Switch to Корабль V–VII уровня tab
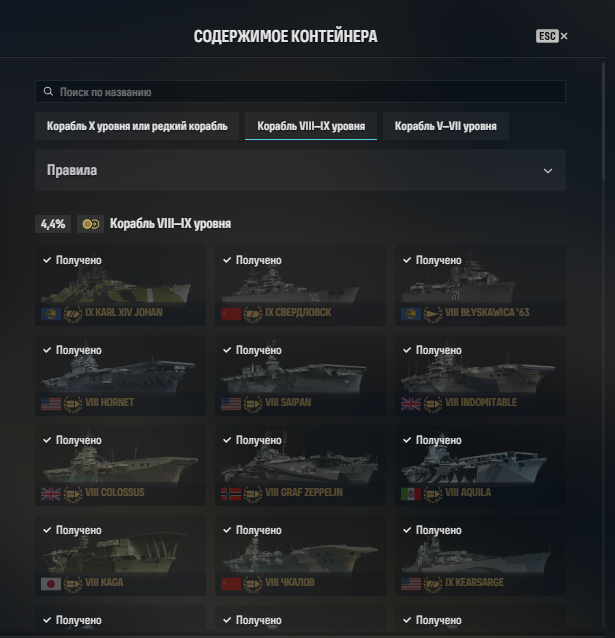The width and height of the screenshot is (615, 638). click(x=446, y=126)
